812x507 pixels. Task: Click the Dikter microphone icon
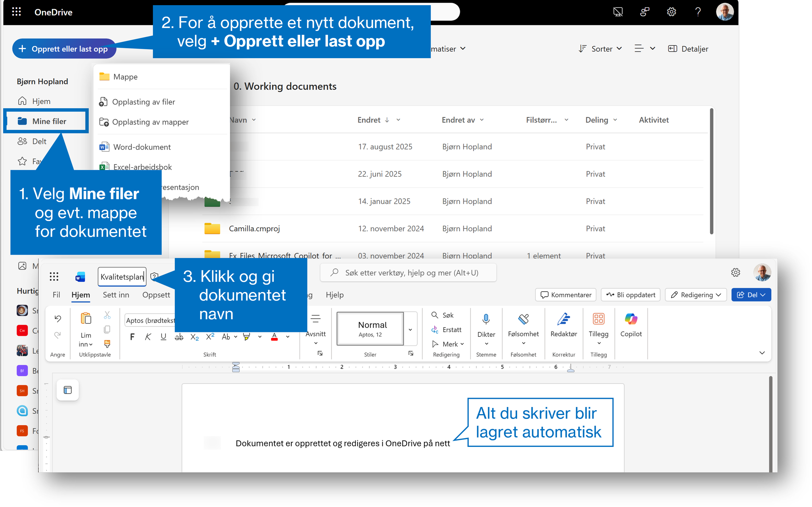click(486, 319)
